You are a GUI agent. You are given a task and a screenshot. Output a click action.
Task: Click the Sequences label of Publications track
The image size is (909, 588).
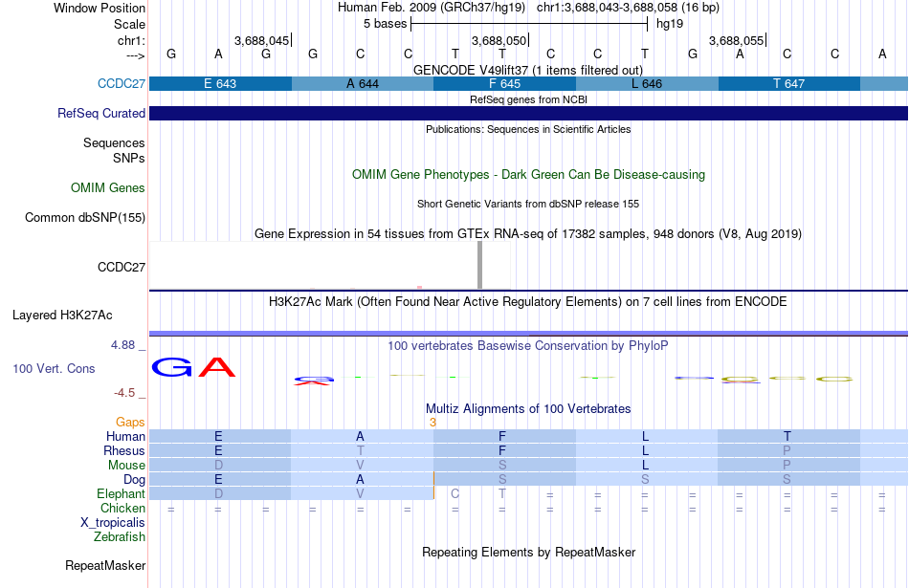pos(114,143)
